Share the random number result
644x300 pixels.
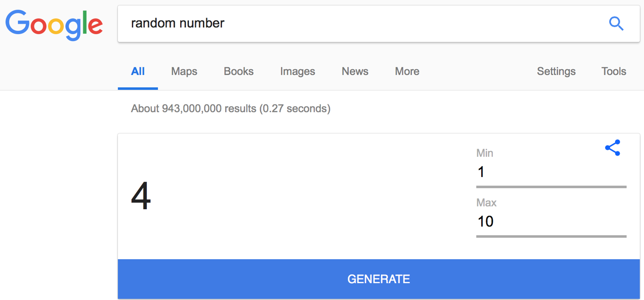point(613,148)
